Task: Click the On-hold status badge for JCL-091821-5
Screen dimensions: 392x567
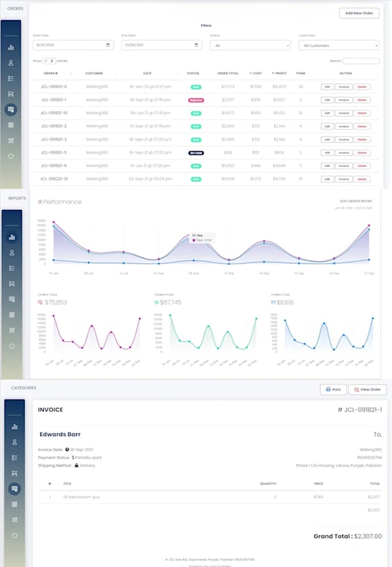Action: click(x=196, y=153)
